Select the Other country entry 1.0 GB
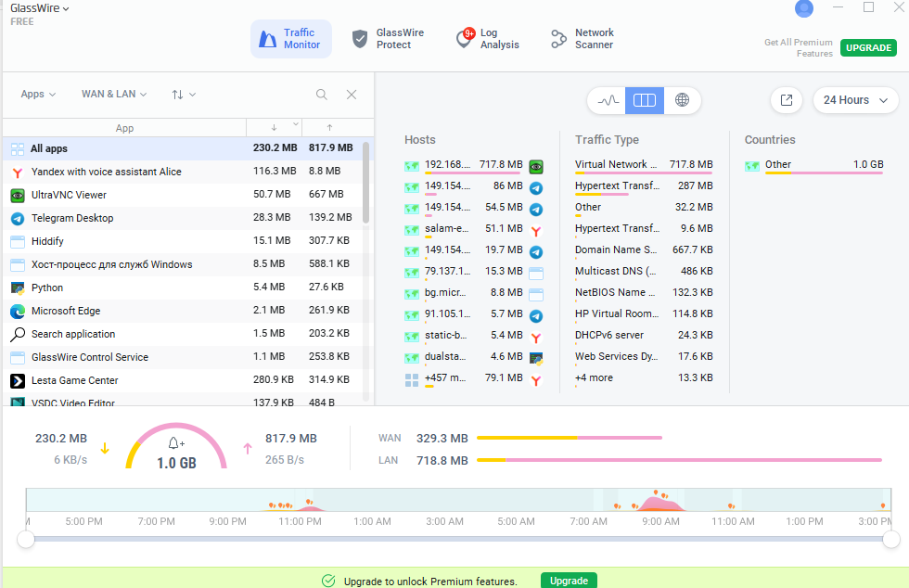The width and height of the screenshot is (909, 588). tap(813, 166)
